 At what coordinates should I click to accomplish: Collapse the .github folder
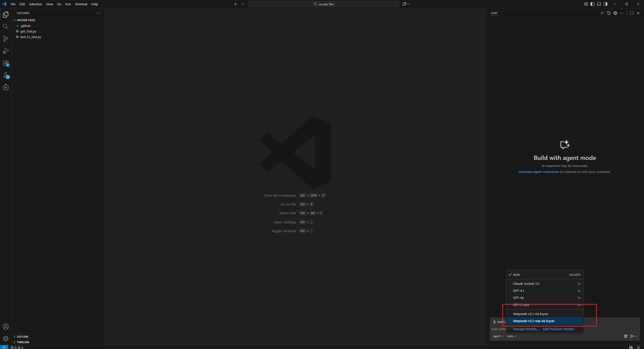click(x=25, y=26)
